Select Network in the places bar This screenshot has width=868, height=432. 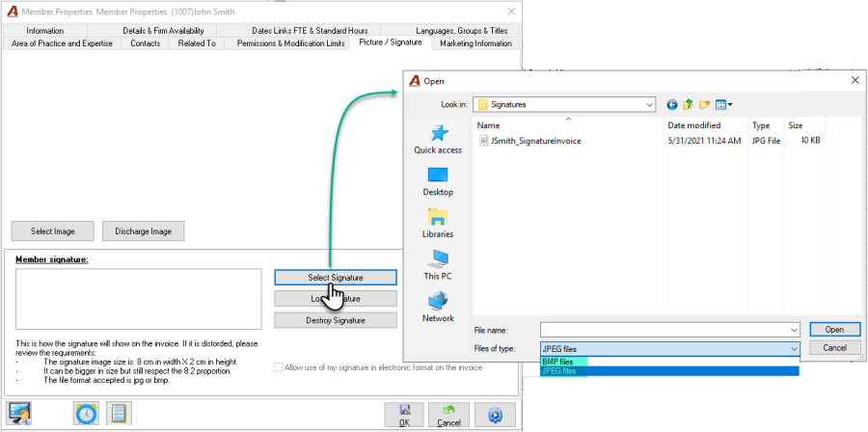(x=438, y=308)
